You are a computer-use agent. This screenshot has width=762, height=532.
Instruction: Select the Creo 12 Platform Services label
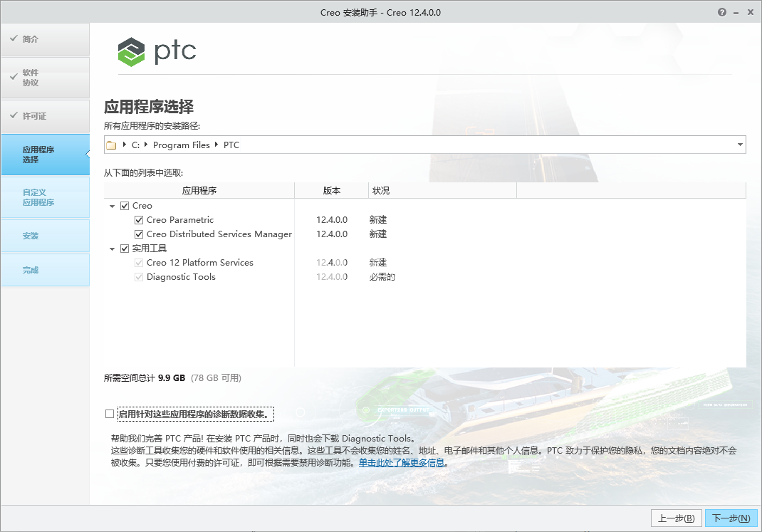click(x=199, y=263)
